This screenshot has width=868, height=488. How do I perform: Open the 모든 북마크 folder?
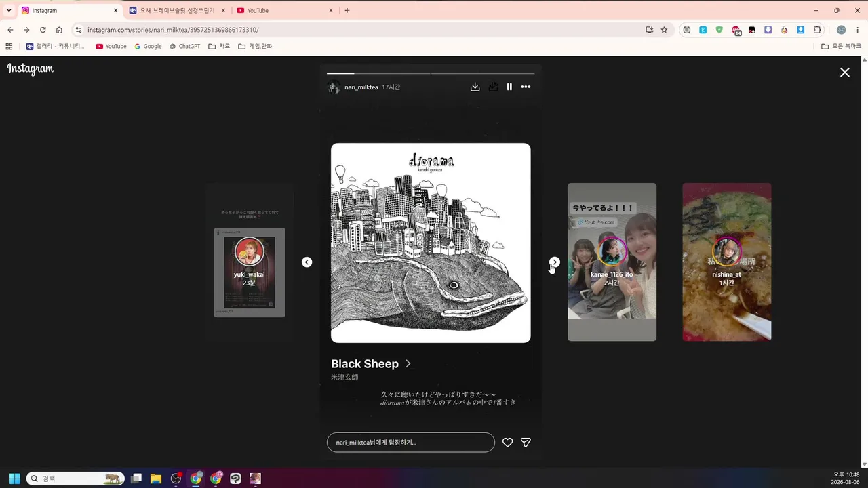click(841, 46)
